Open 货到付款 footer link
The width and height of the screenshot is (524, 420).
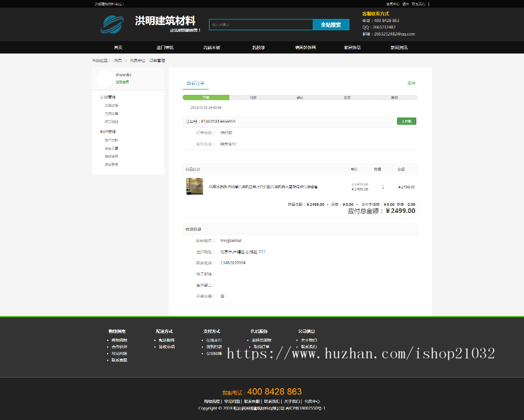click(214, 347)
